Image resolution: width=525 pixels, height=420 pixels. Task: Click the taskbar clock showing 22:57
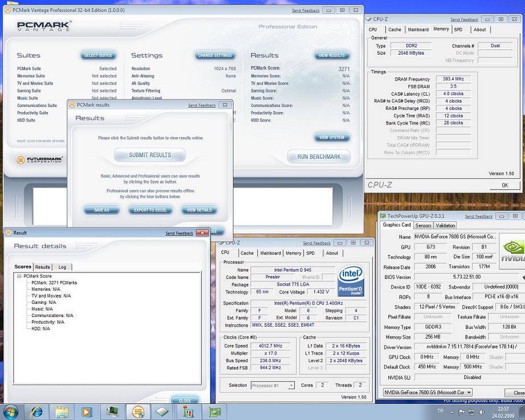[503, 409]
